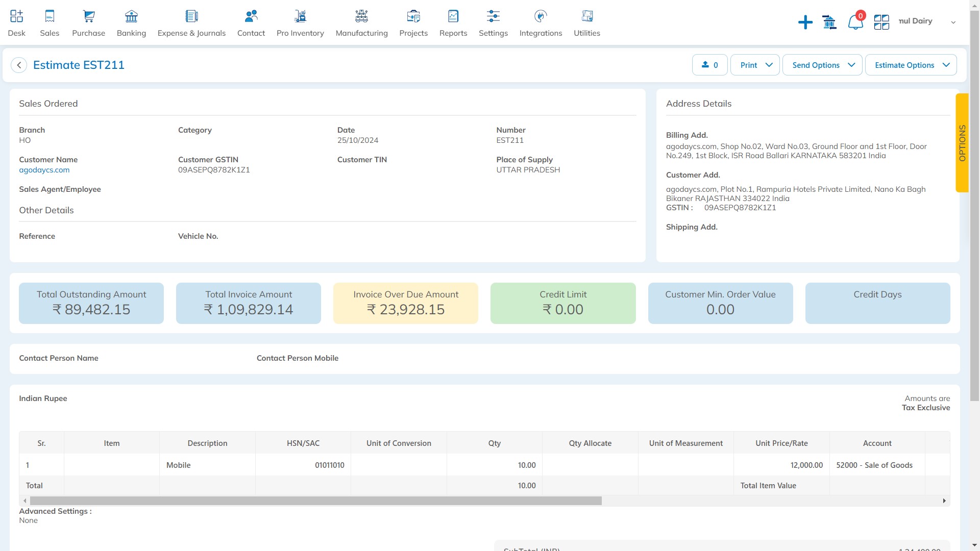The width and height of the screenshot is (980, 551).
Task: Open the company account dropdown arrow
Action: (953, 22)
